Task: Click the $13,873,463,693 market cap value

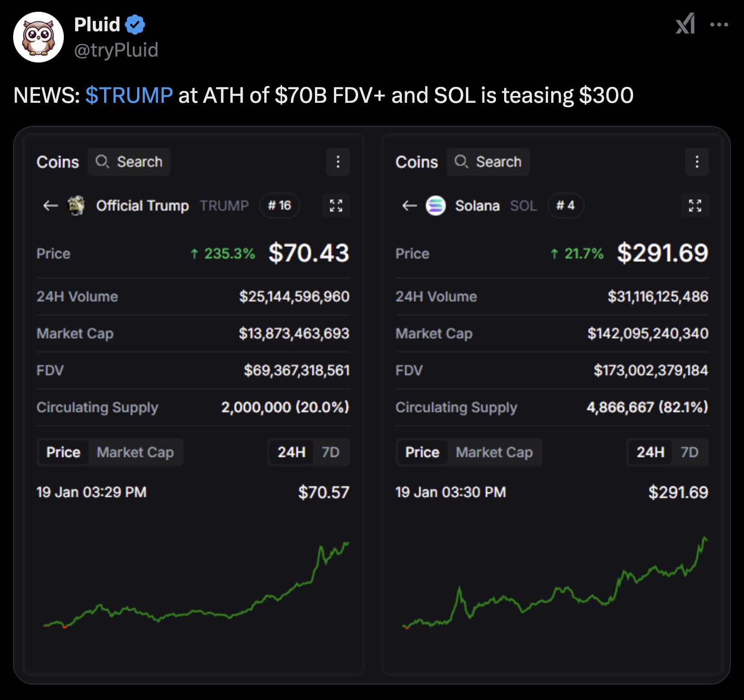Action: tap(294, 334)
